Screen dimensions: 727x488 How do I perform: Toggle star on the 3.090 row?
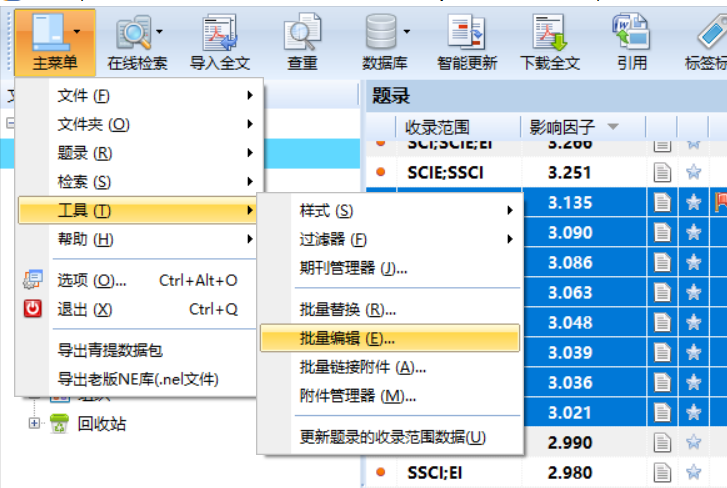pyautogui.click(x=694, y=232)
